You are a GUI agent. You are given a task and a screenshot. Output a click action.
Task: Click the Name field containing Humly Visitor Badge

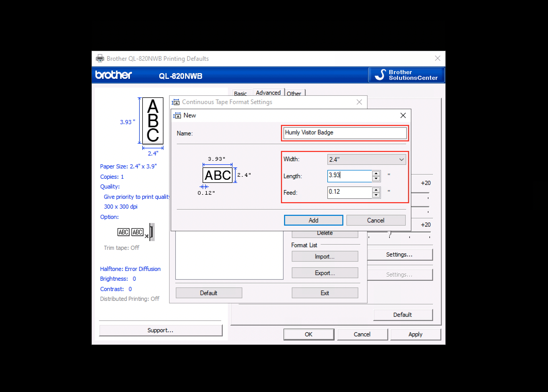coord(345,133)
